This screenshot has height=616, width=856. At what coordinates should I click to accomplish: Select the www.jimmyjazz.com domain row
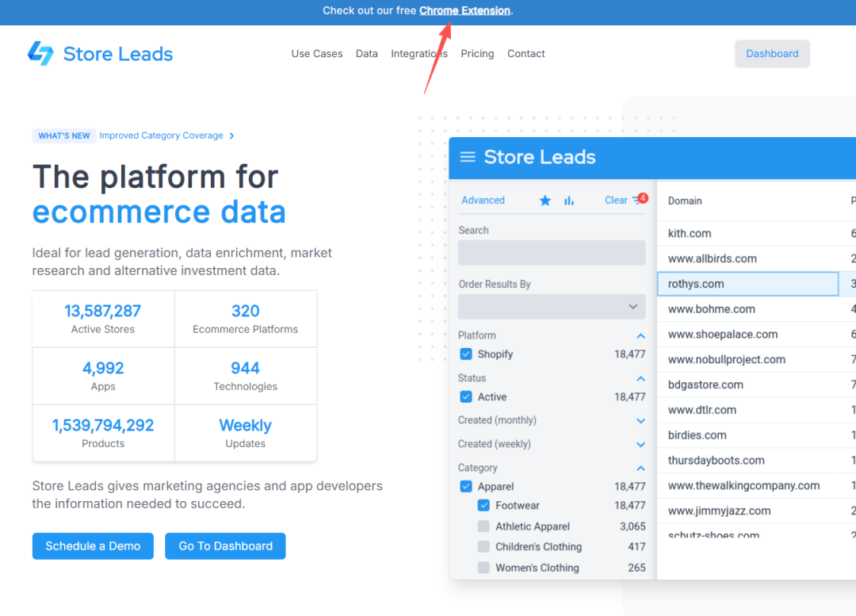(x=756, y=511)
